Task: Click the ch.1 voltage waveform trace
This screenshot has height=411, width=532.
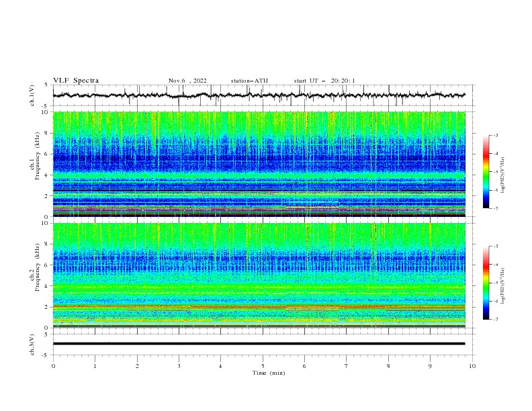Action: [259, 95]
